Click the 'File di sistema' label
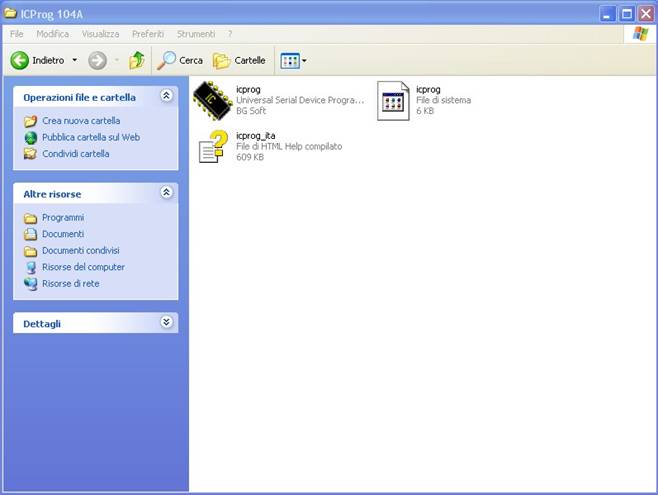The image size is (658, 495). tap(444, 100)
